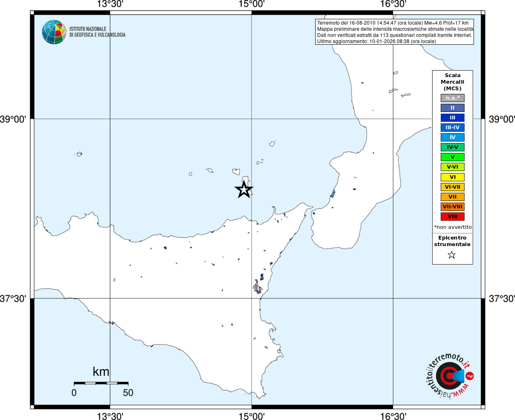Image resolution: width=515 pixels, height=420 pixels.
Task: Click the epicenter star marker on map
Action: click(244, 190)
